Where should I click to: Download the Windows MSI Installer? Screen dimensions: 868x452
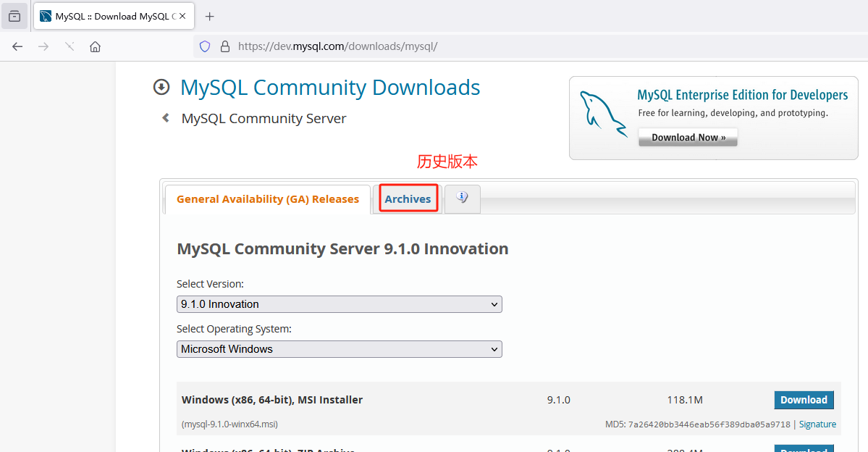tap(804, 399)
